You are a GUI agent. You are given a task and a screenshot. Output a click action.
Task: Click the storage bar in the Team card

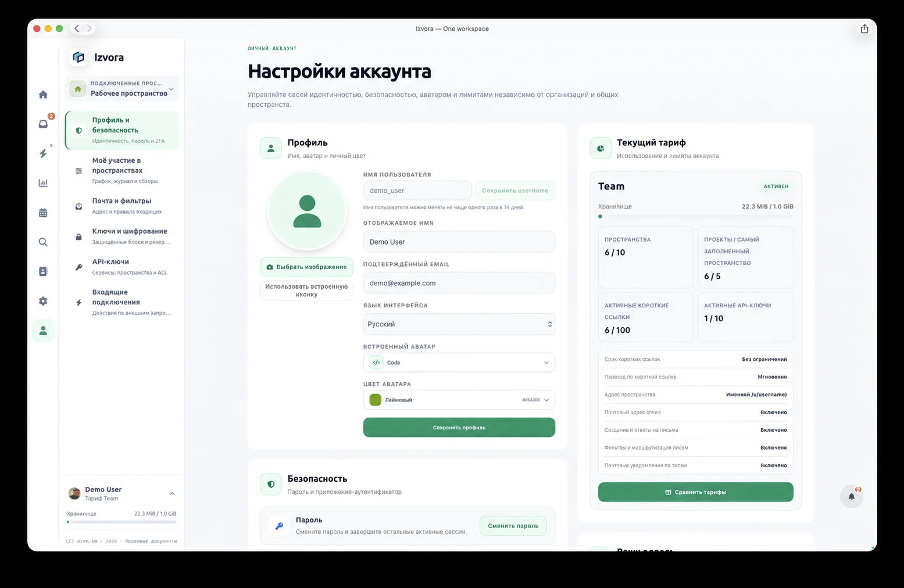tap(695, 216)
